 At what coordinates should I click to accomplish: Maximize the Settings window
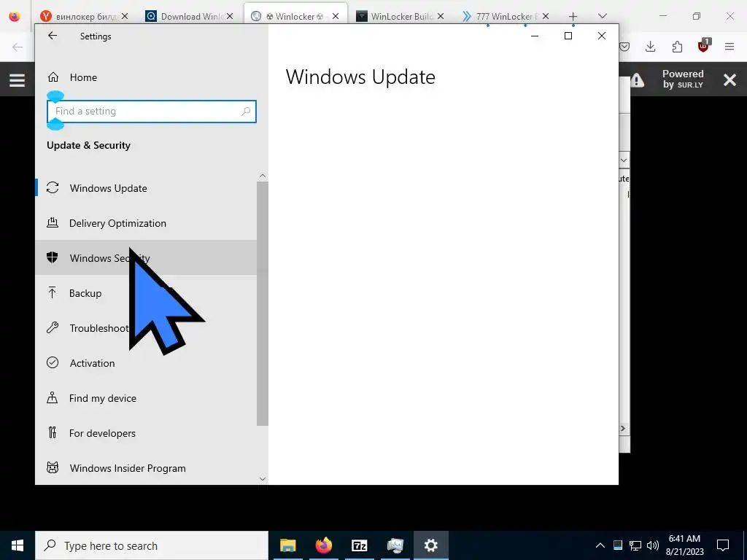coord(568,36)
